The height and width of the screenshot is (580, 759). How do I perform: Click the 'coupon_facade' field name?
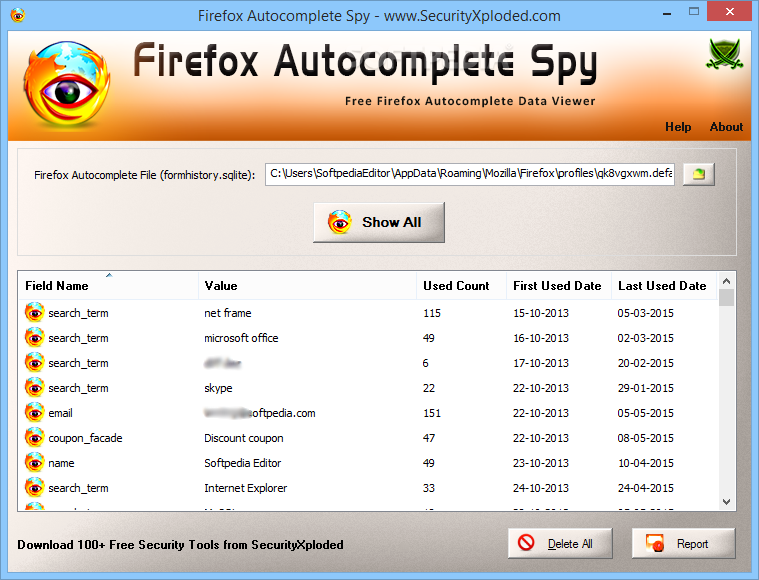pyautogui.click(x=85, y=438)
